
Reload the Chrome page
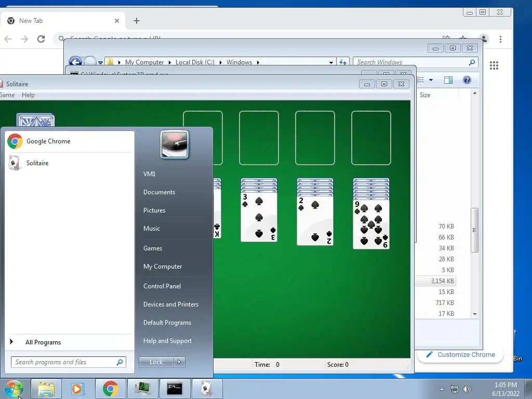pos(41,39)
